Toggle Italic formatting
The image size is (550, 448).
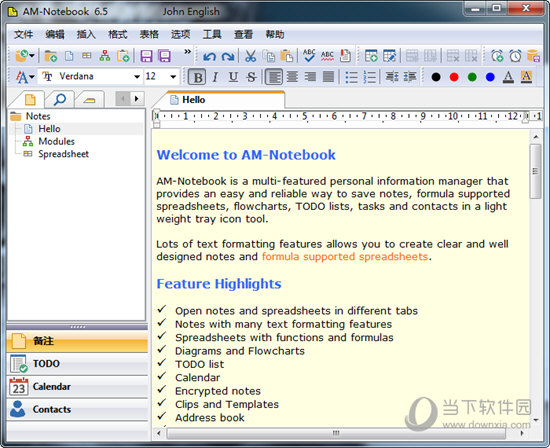(x=215, y=77)
